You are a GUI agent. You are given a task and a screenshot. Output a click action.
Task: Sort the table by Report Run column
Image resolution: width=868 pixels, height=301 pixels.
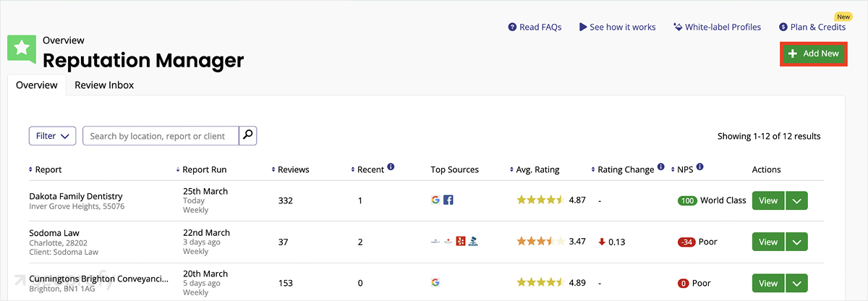201,169
